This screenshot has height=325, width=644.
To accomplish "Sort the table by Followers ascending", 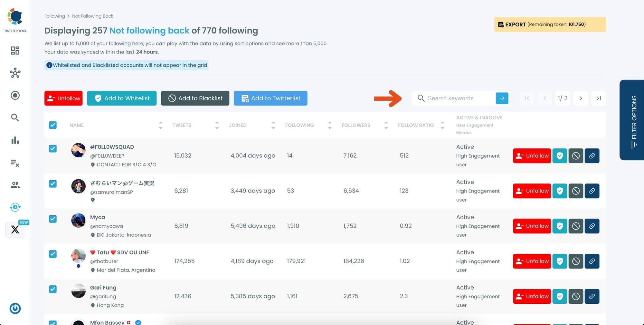I will pos(386,123).
